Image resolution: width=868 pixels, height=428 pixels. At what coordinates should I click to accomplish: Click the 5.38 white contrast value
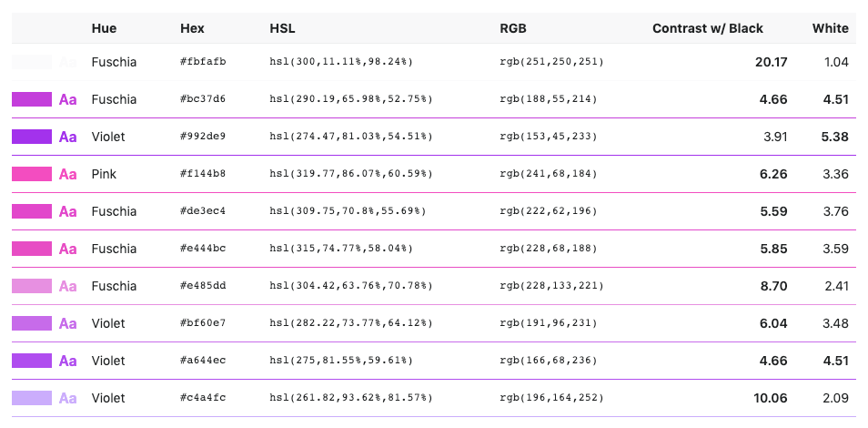(835, 137)
